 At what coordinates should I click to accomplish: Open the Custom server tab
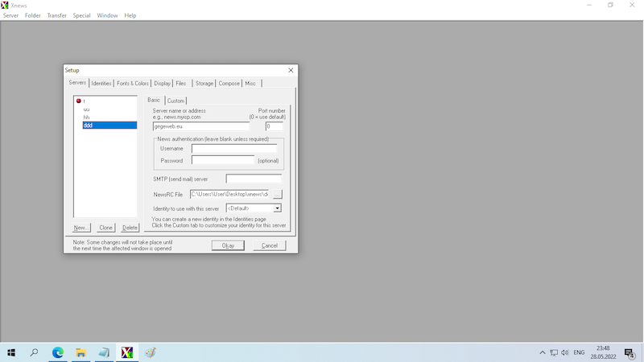[x=175, y=101]
